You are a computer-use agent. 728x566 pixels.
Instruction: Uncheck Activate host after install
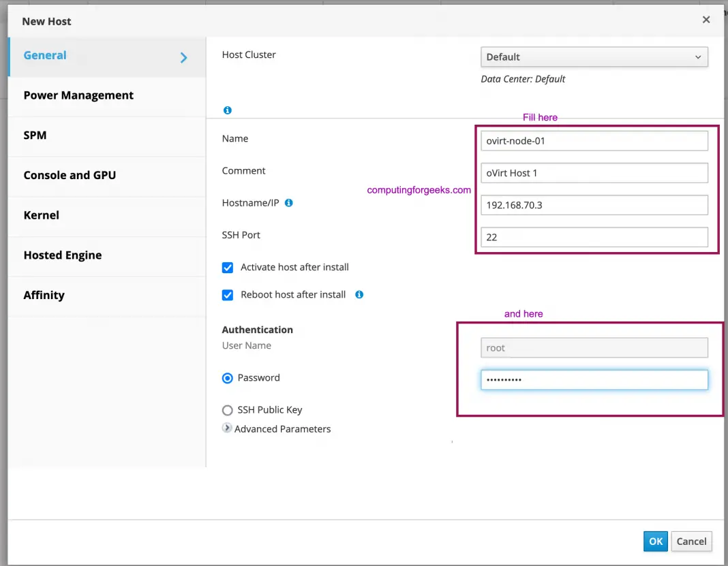pos(227,267)
